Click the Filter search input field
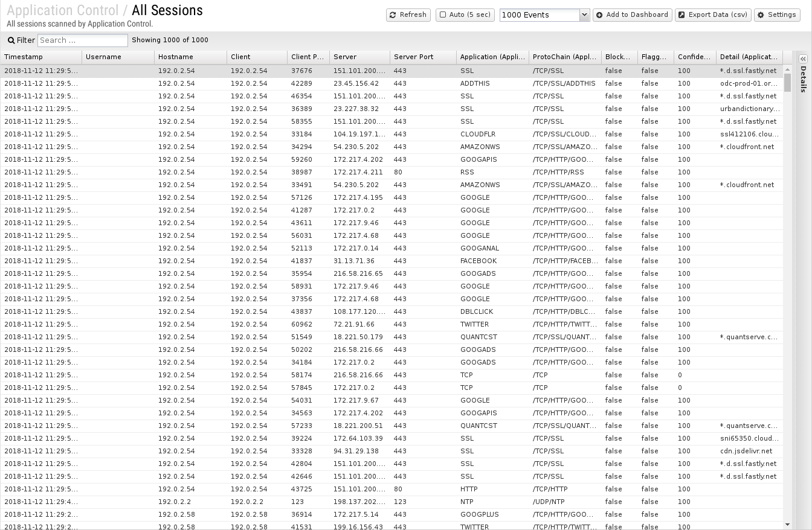Viewport: 812px width, 530px height. [x=83, y=40]
